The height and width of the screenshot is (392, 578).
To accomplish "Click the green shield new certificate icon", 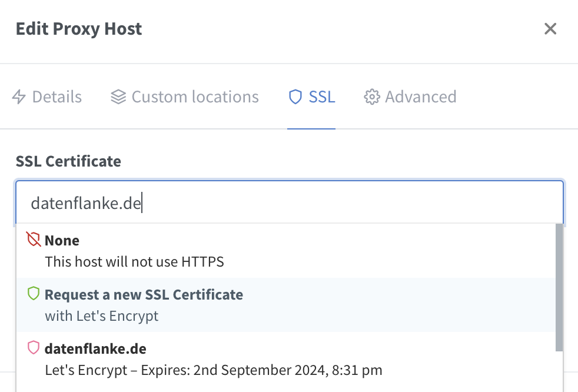I will pyautogui.click(x=33, y=294).
